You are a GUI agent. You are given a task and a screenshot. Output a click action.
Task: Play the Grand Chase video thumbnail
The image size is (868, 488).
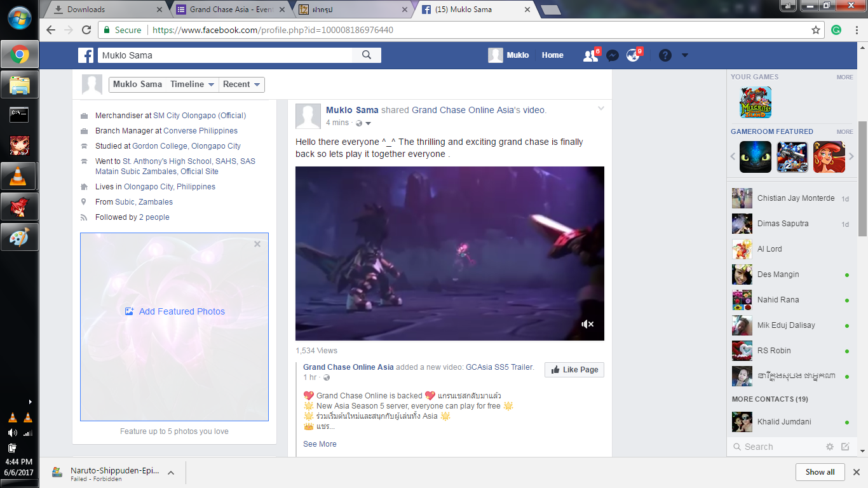pyautogui.click(x=450, y=254)
